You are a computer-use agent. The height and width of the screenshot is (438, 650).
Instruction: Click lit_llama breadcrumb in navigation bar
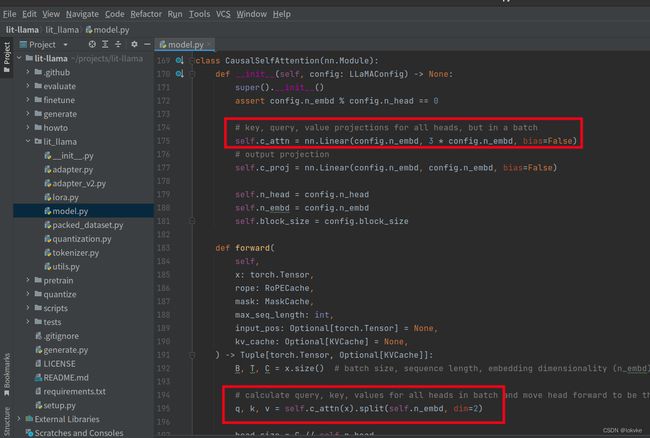click(62, 30)
